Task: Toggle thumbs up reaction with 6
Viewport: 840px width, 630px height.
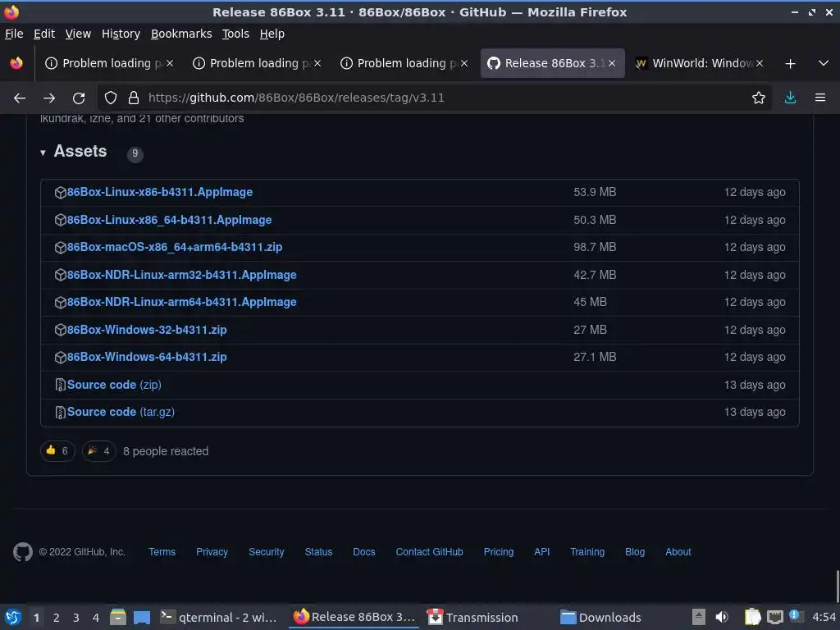Action: click(57, 451)
